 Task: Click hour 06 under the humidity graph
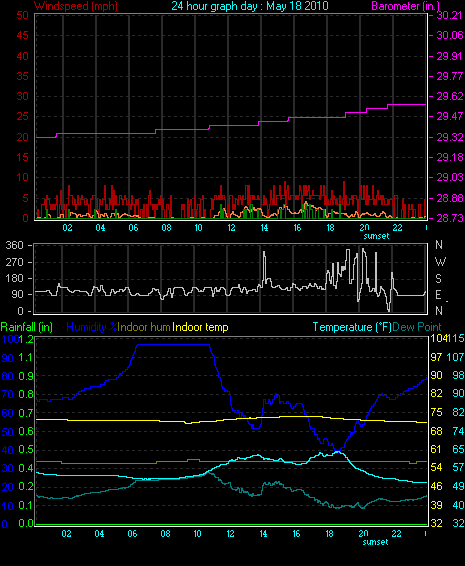pyautogui.click(x=132, y=534)
